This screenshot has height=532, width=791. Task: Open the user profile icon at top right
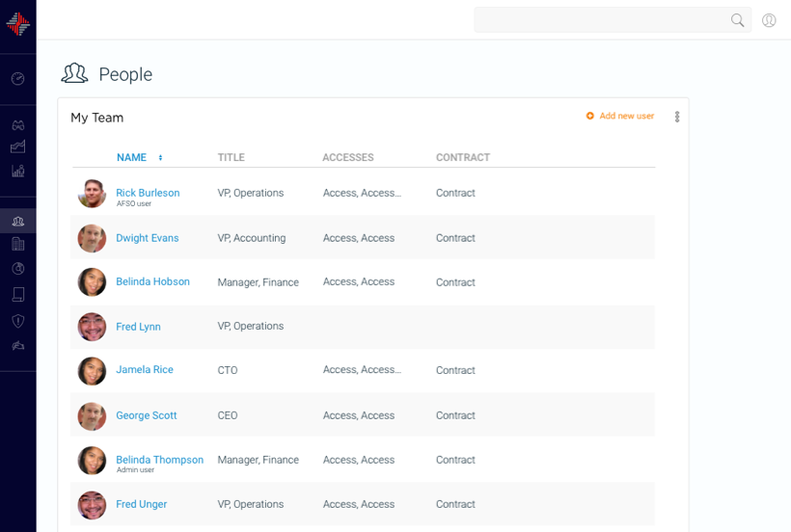click(769, 20)
